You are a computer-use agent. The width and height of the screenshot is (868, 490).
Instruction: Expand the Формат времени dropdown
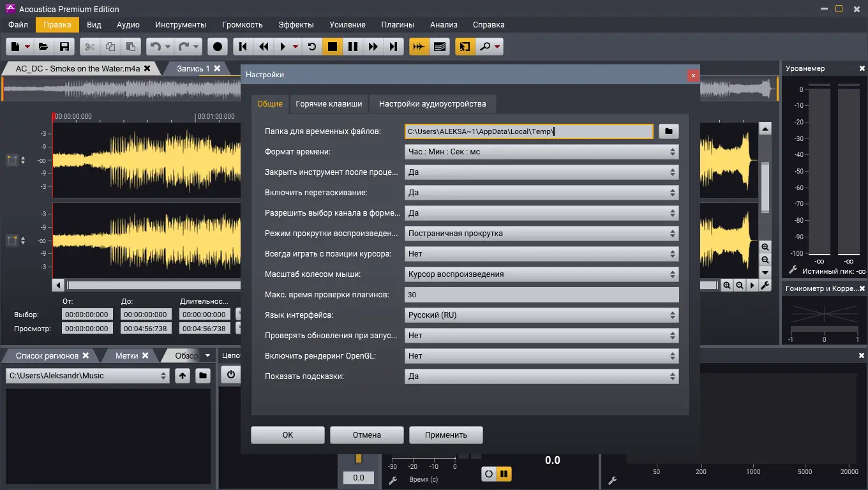click(x=541, y=152)
